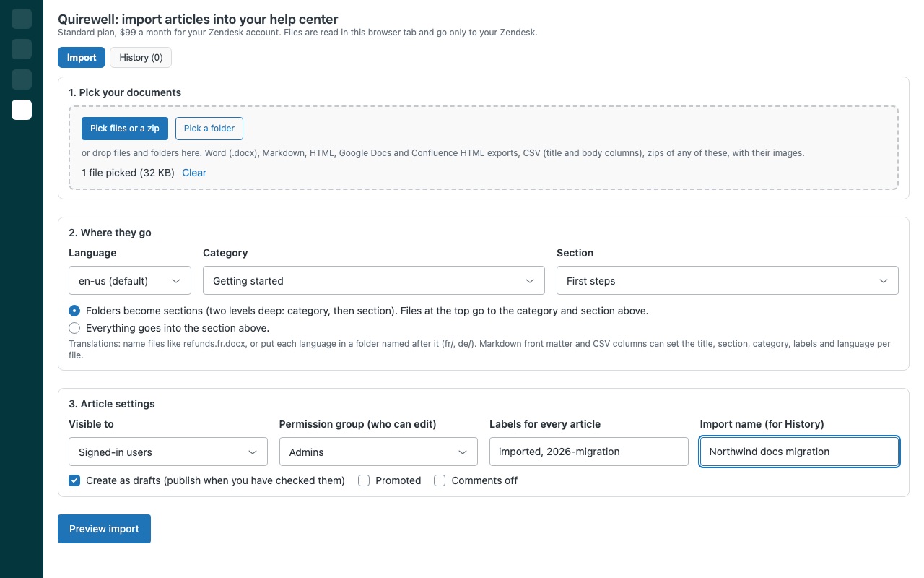Click the second sidebar icon
924x578 pixels.
point(22,49)
